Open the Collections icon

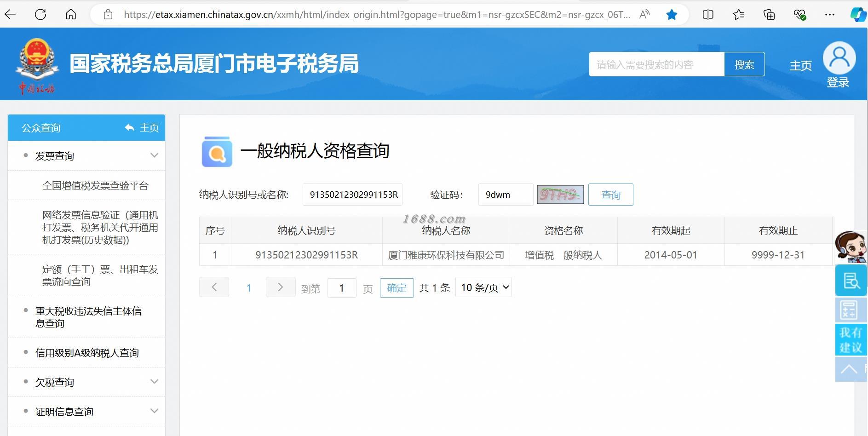pos(769,15)
